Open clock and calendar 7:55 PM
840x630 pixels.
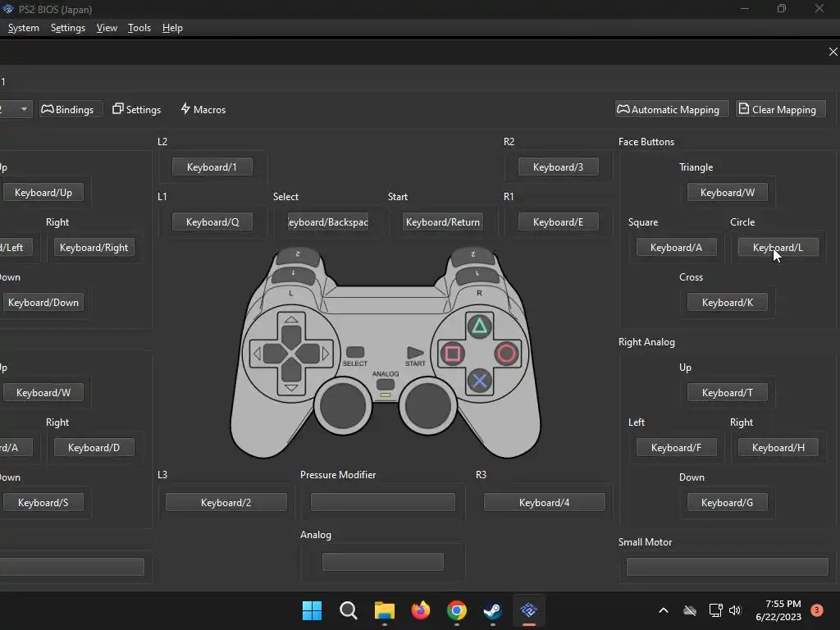coord(778,610)
